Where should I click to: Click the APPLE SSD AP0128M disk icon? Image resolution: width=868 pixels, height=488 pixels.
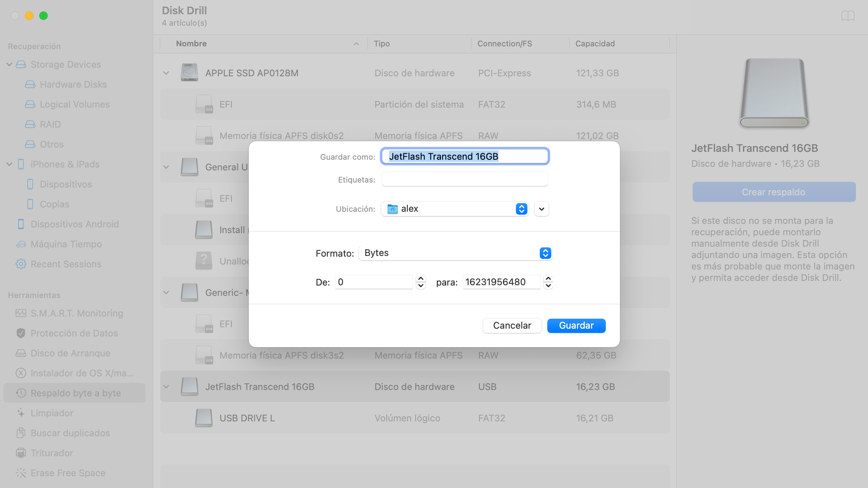click(x=190, y=73)
